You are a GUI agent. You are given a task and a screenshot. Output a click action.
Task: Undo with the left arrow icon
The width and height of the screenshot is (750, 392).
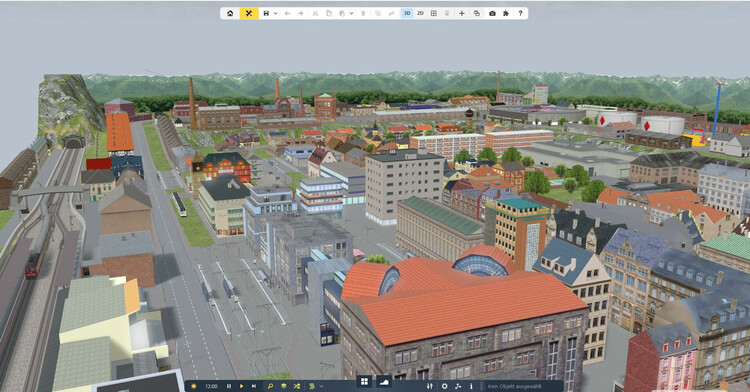[287, 13]
